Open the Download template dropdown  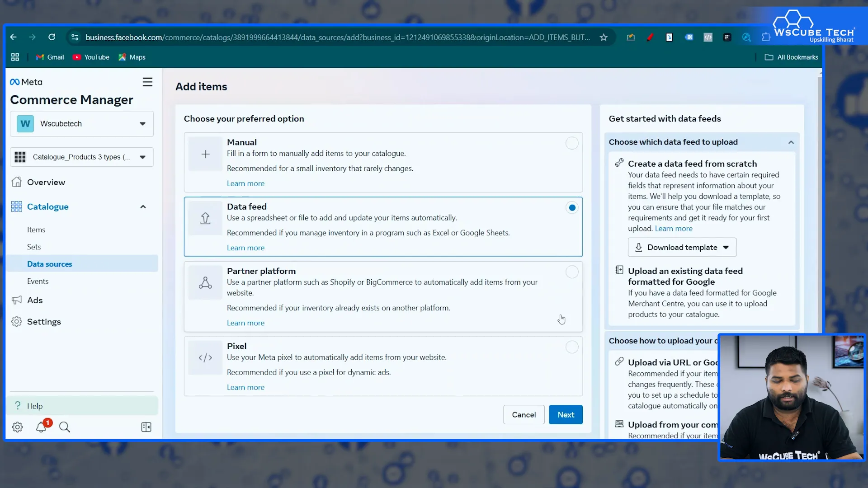(682, 247)
